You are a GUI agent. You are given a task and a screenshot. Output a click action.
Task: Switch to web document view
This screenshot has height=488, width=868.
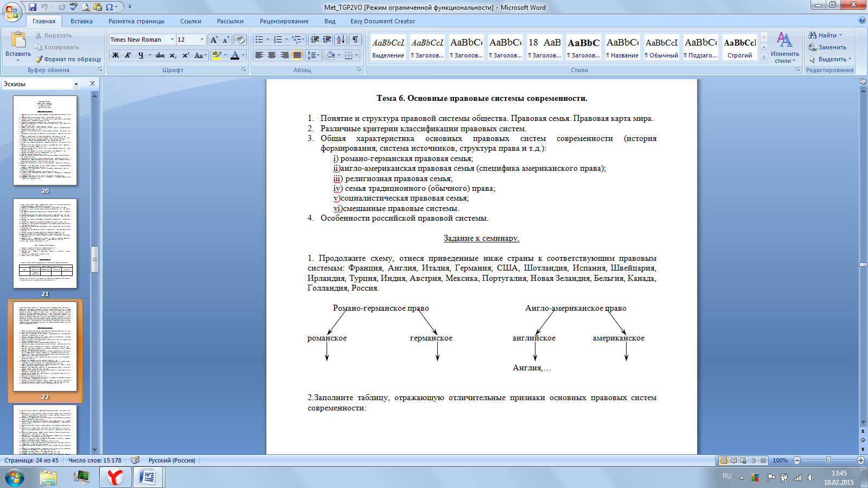[743, 460]
